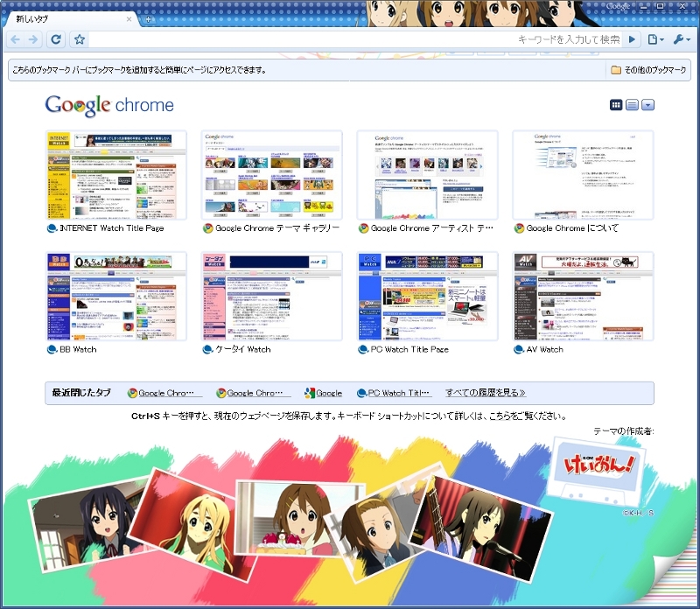This screenshot has height=609, width=700.
Task: Click the INTERNET Watch Title Page link text
Action: pyautogui.click(x=112, y=228)
